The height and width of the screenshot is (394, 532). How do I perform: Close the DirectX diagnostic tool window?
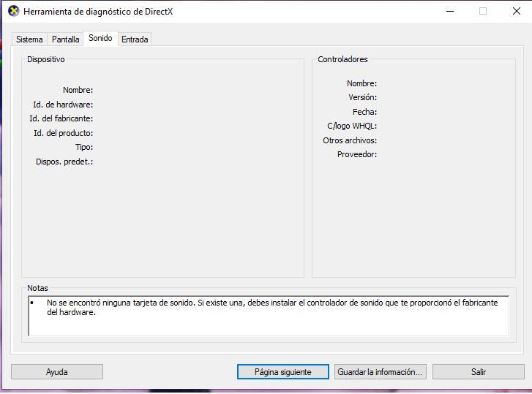click(516, 11)
